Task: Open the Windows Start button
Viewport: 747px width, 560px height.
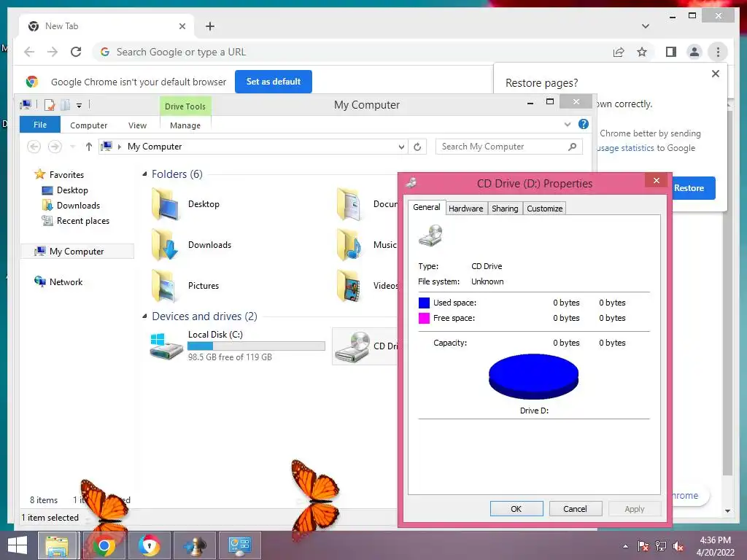Action: point(18,545)
